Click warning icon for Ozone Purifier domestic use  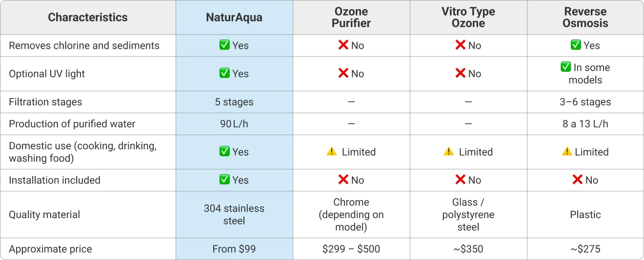332,152
